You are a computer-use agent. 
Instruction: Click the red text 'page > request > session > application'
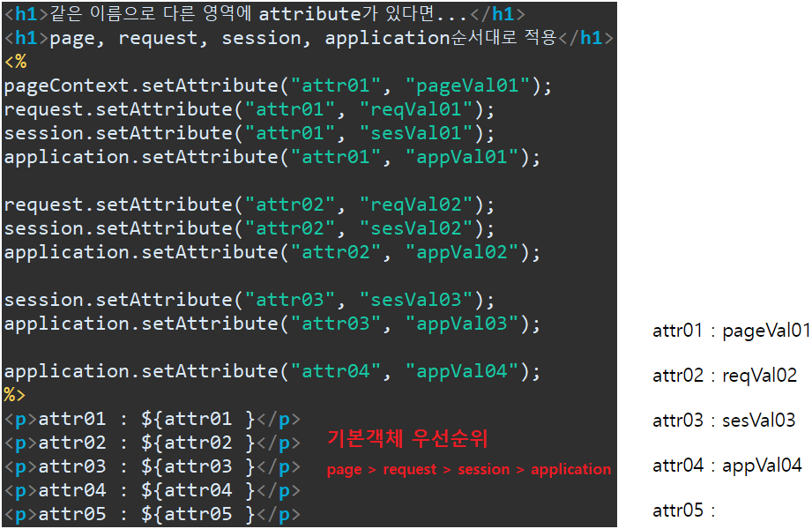[469, 470]
